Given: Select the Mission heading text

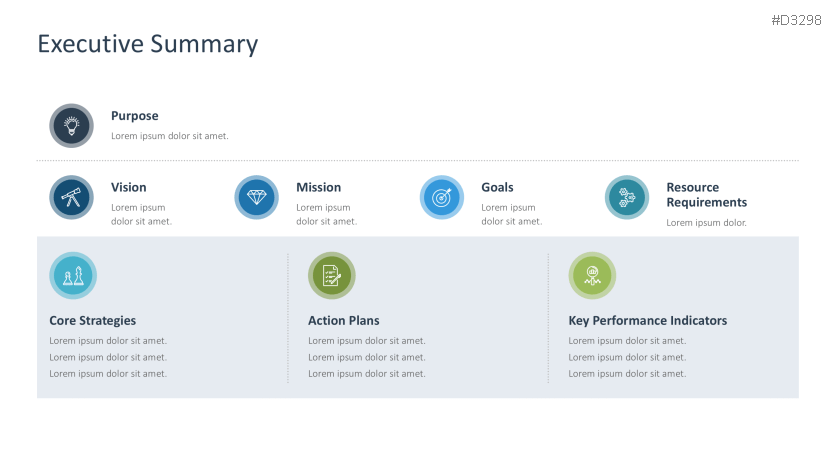Looking at the screenshot, I should click(x=318, y=187).
